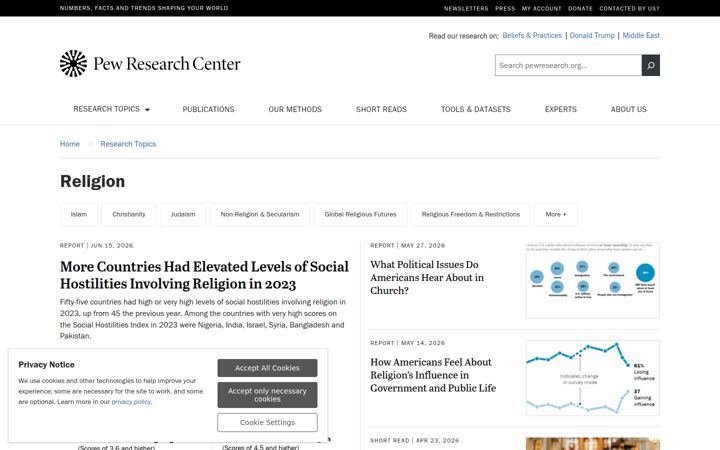The image size is (720, 450).
Task: Open What Political Issues Do Americans Hear article
Action: point(427,277)
